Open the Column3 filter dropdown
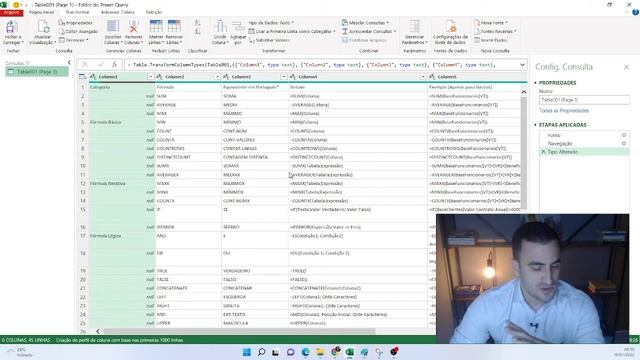Screen dimensions: 640x360 click(x=284, y=77)
